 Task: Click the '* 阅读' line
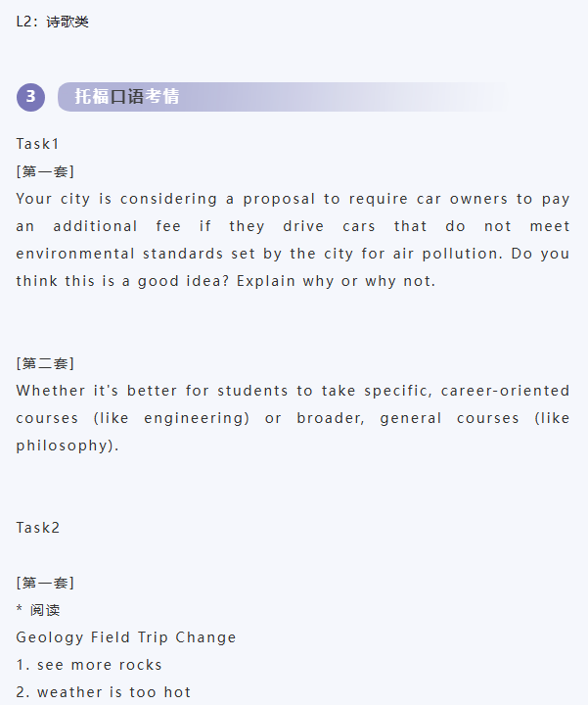coord(38,610)
